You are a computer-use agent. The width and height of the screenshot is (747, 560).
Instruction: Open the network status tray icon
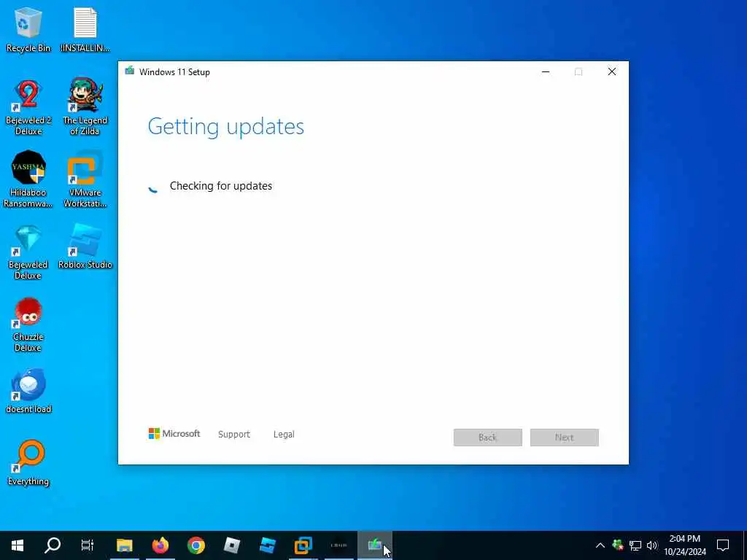[x=635, y=545]
